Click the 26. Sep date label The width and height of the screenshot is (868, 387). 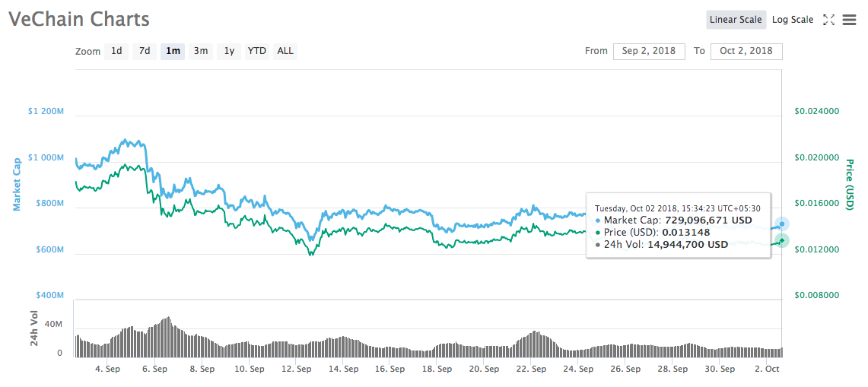tap(625, 368)
